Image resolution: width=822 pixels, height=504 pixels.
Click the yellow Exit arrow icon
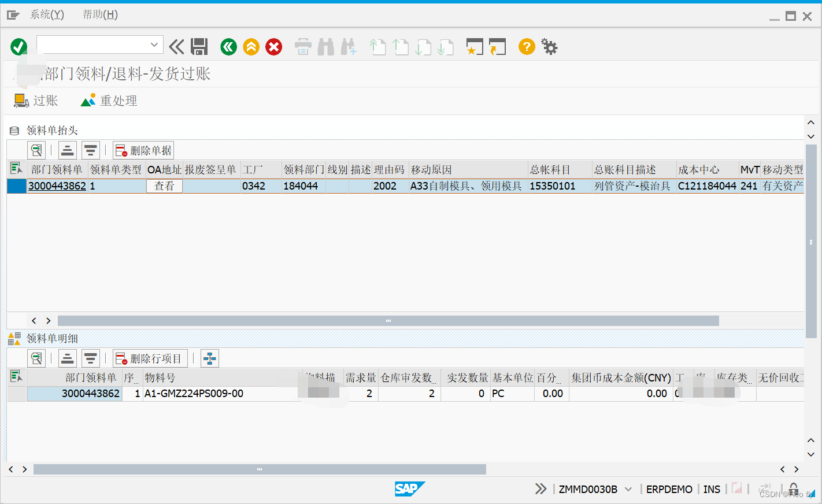pos(251,46)
